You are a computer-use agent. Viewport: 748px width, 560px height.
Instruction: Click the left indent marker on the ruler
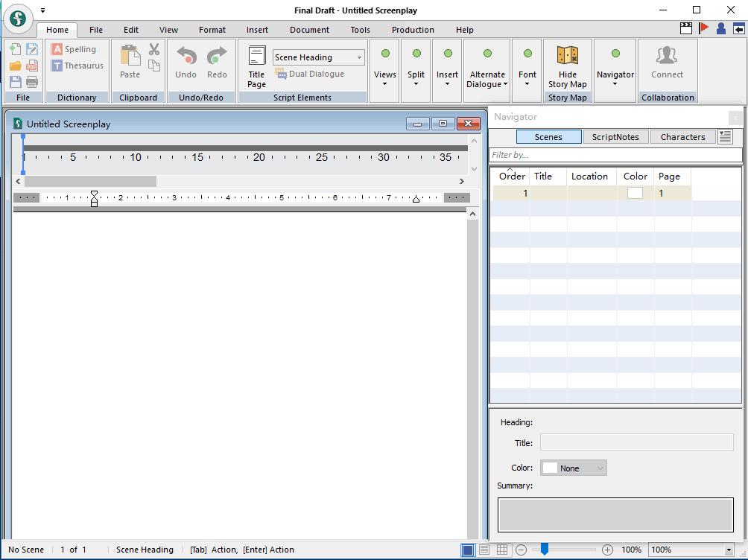click(x=94, y=198)
